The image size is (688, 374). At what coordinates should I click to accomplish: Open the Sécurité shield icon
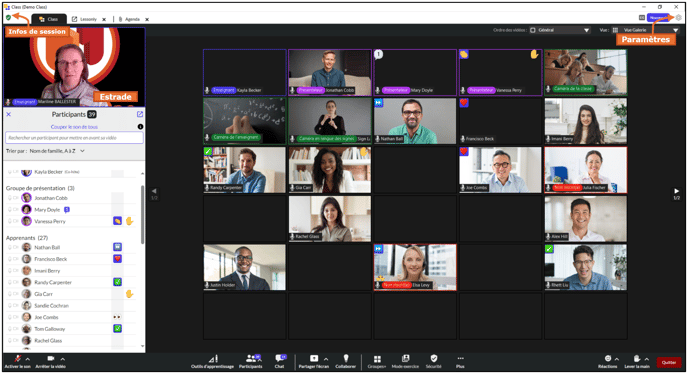pos(434,358)
